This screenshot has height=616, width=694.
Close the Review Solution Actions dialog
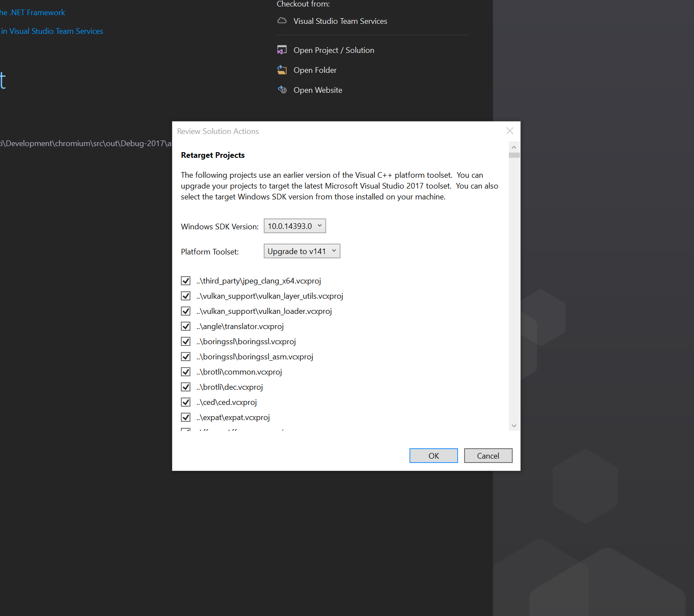[x=510, y=131]
